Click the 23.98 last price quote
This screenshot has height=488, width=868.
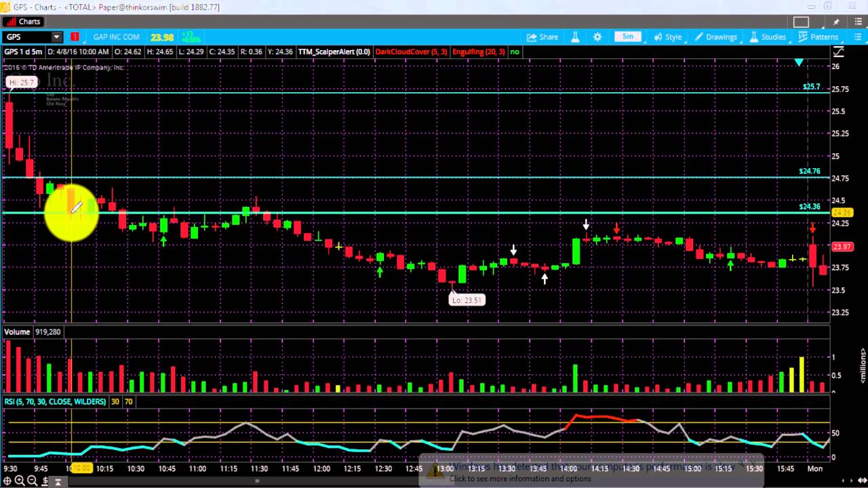pyautogui.click(x=162, y=37)
